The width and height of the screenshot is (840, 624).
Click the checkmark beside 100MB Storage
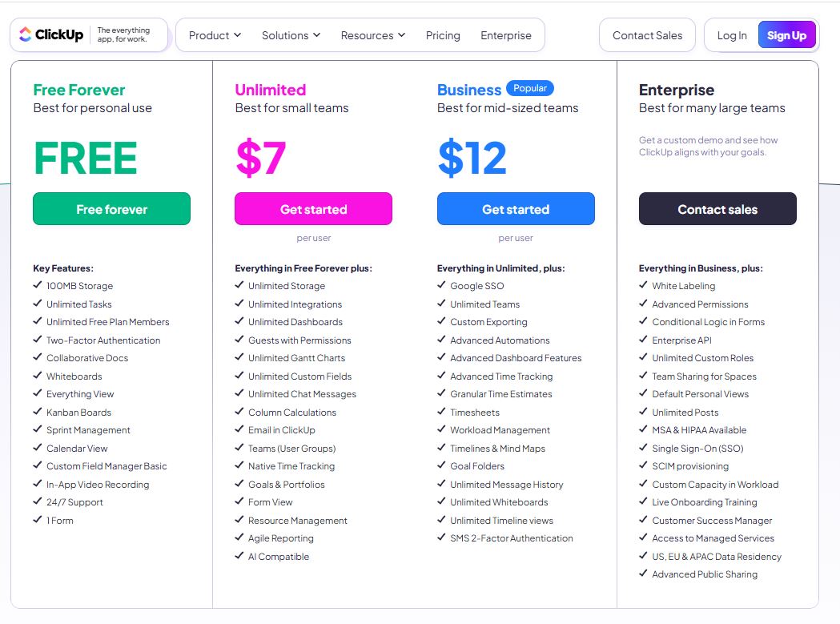tap(38, 286)
